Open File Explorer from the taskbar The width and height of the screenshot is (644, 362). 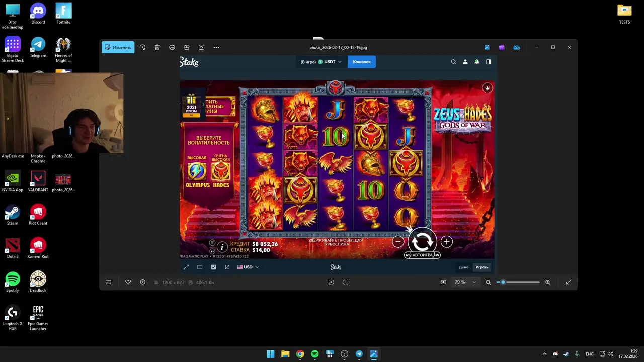click(x=285, y=354)
